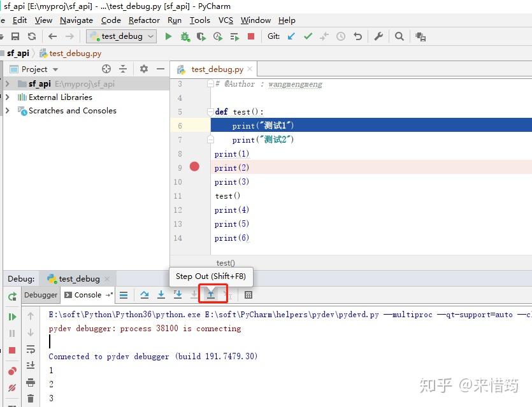Click the print(4) code on line 12
This screenshot has width=532, height=407.
pos(232,210)
